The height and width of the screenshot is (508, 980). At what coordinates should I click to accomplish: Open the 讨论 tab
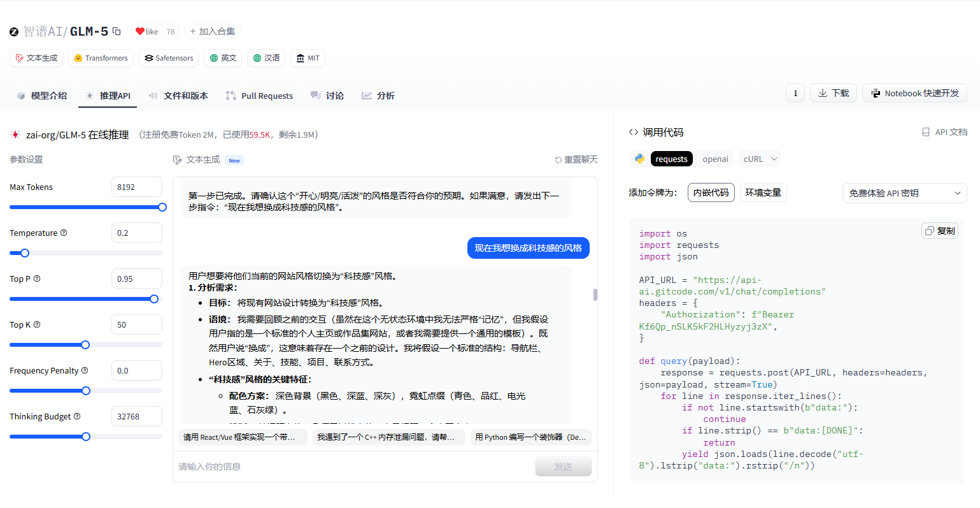[x=327, y=96]
